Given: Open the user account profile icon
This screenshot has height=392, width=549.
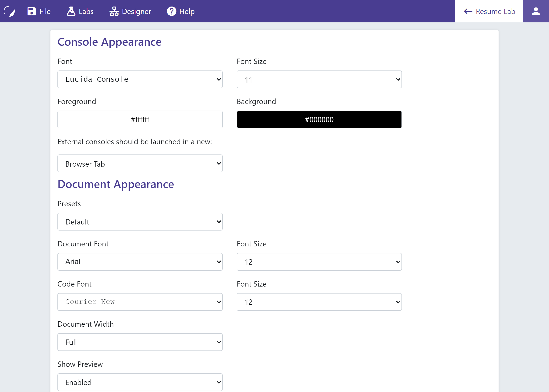Looking at the screenshot, I should pyautogui.click(x=536, y=11).
